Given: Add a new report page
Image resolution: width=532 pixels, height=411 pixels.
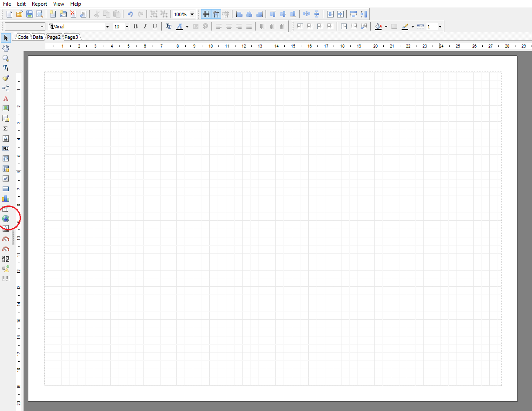Looking at the screenshot, I should click(53, 14).
